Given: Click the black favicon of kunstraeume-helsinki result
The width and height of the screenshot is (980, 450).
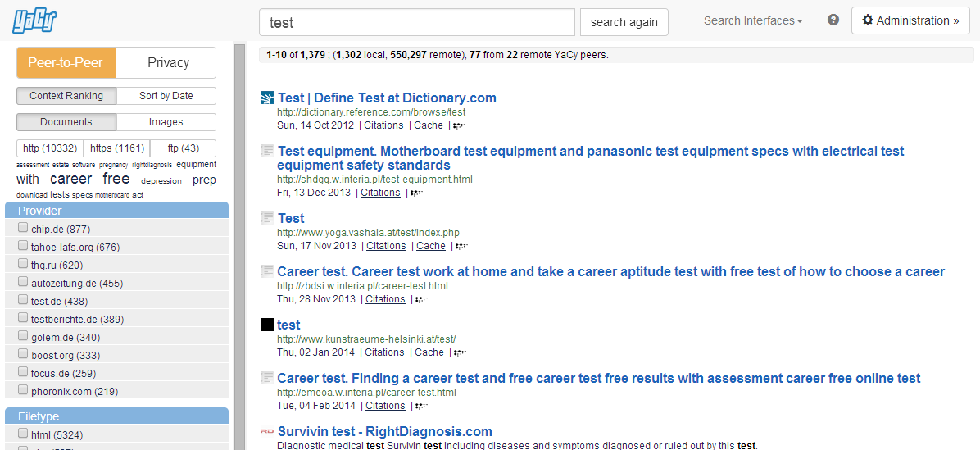Looking at the screenshot, I should coord(267,325).
